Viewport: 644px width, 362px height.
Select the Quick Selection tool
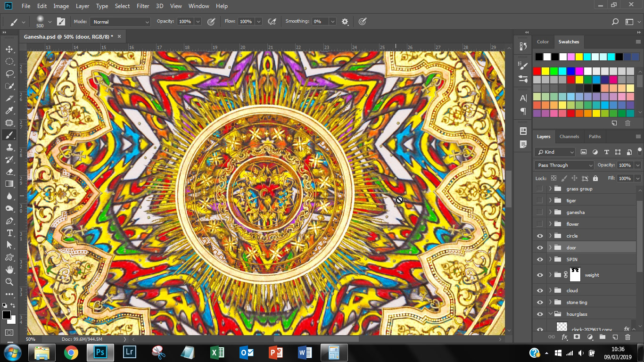pos(9,86)
